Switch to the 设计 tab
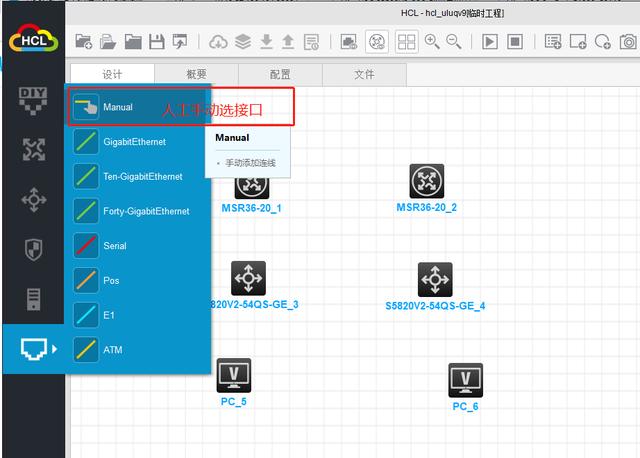The width and height of the screenshot is (640, 458). coord(112,74)
